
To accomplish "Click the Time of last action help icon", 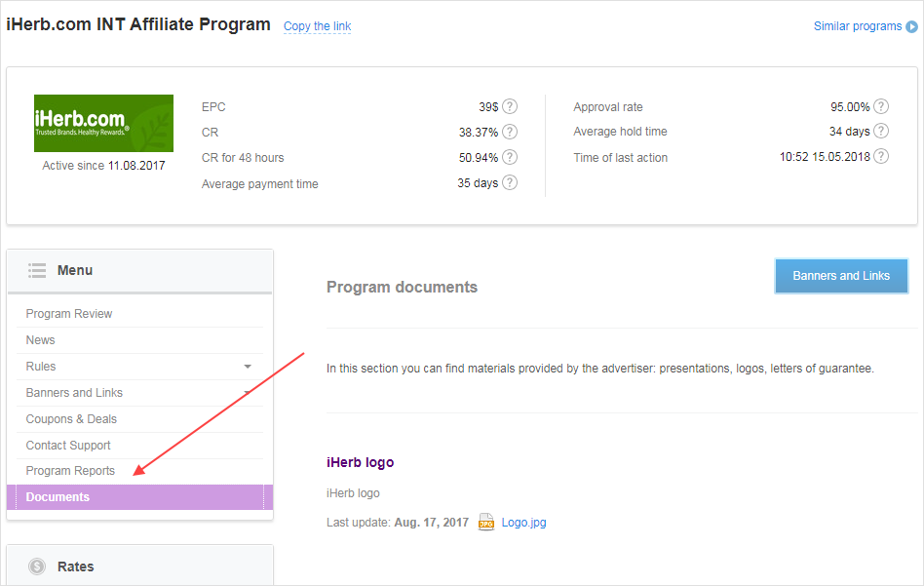I will point(881,156).
